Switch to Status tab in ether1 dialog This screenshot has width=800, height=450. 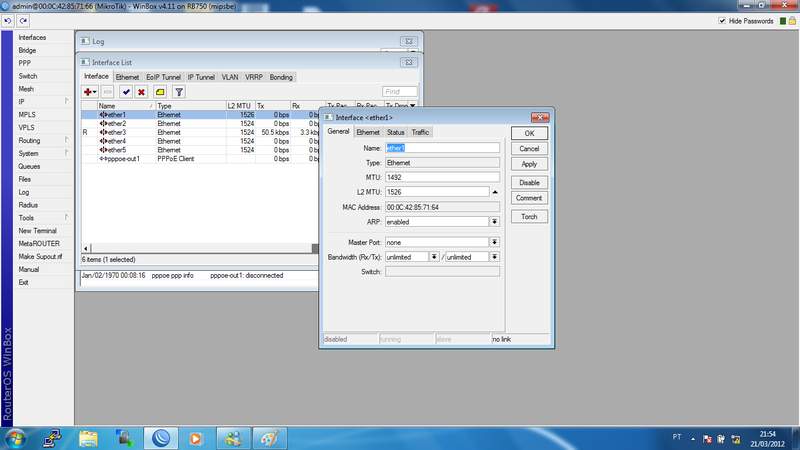point(395,132)
